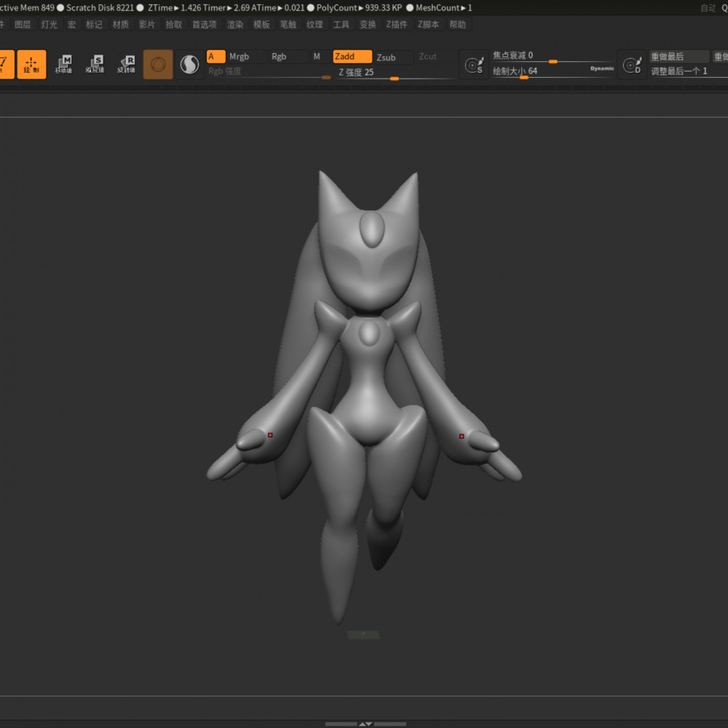Viewport: 728px width, 728px height.
Task: Open the 工具 (Tool) menu
Action: click(341, 25)
